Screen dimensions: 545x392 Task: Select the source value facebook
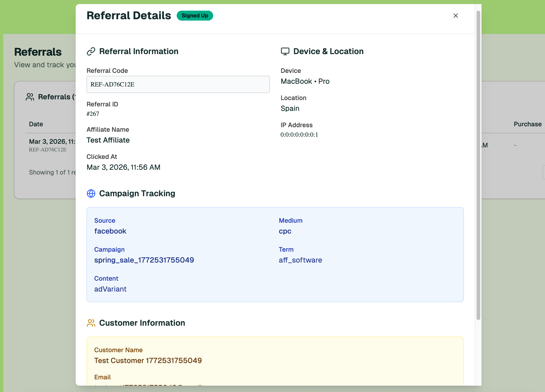pyautogui.click(x=110, y=231)
